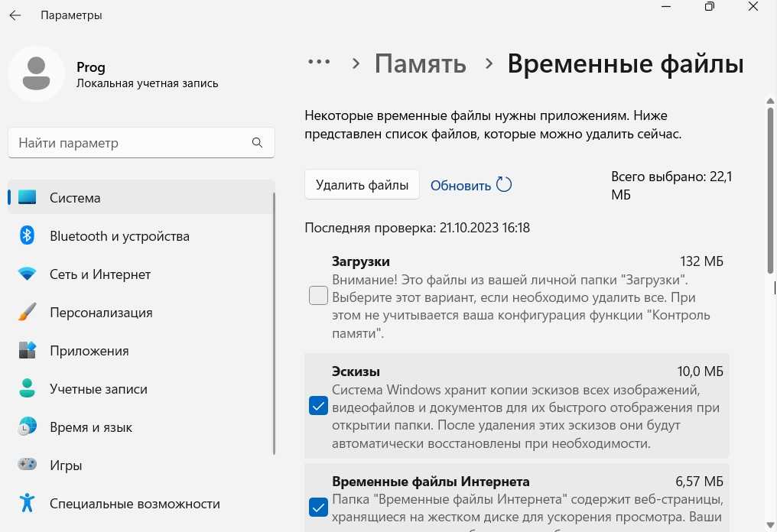Go to Учетные записи section
Image resolution: width=777 pixels, height=532 pixels.
point(98,389)
